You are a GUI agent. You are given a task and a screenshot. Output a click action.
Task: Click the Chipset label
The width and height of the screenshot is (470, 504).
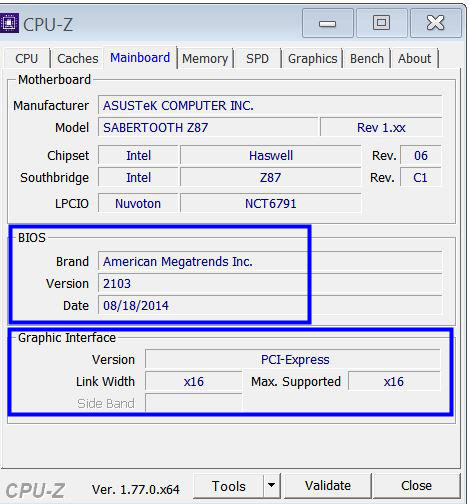click(68, 155)
